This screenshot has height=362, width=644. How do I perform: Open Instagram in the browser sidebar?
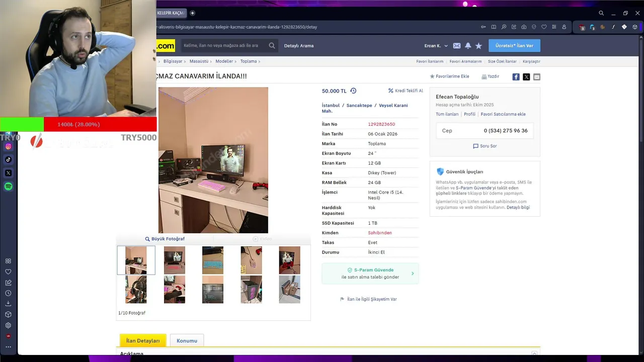click(x=8, y=146)
